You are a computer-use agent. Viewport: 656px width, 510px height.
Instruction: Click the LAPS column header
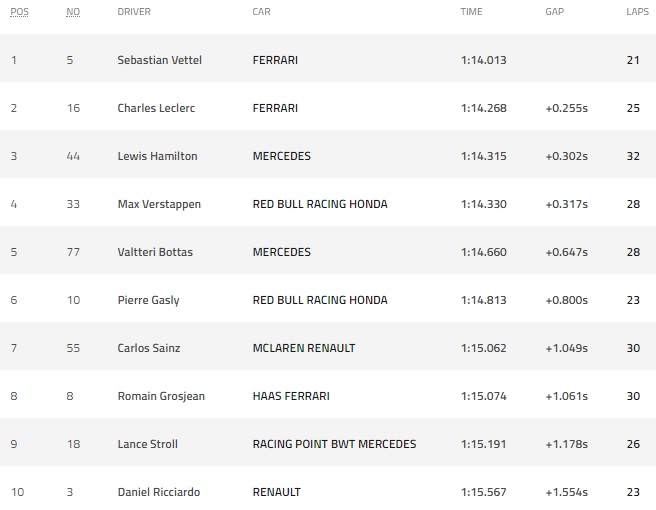[636, 12]
